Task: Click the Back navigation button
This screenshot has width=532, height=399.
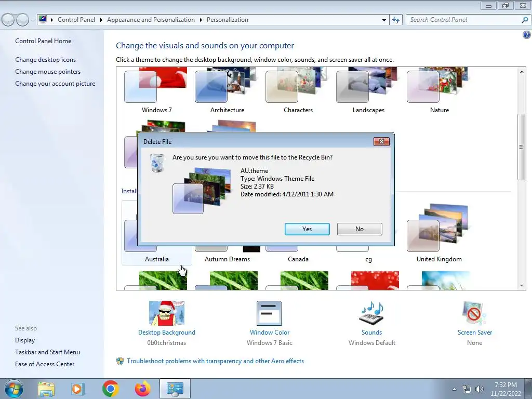Action: 8,20
